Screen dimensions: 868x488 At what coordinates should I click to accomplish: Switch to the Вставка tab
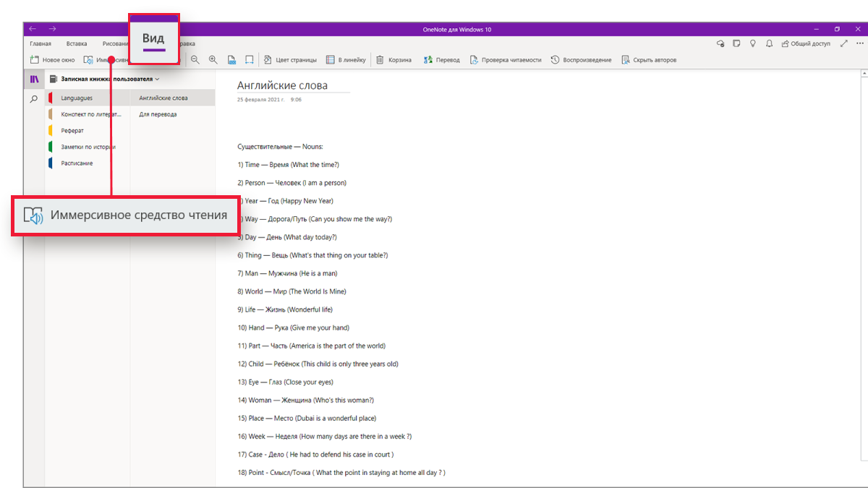[x=76, y=43]
